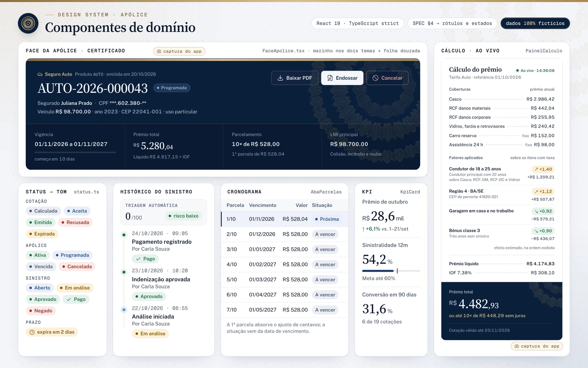Screen dimensions: 588x368
Task: Click the Casco premium R$ 2.986,42
Action: pos(540,99)
